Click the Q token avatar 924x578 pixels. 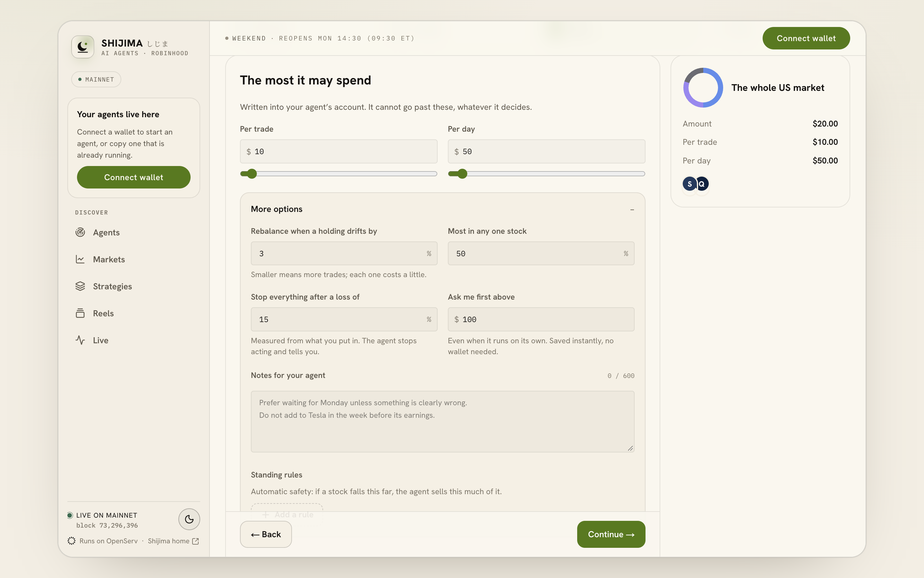702,184
